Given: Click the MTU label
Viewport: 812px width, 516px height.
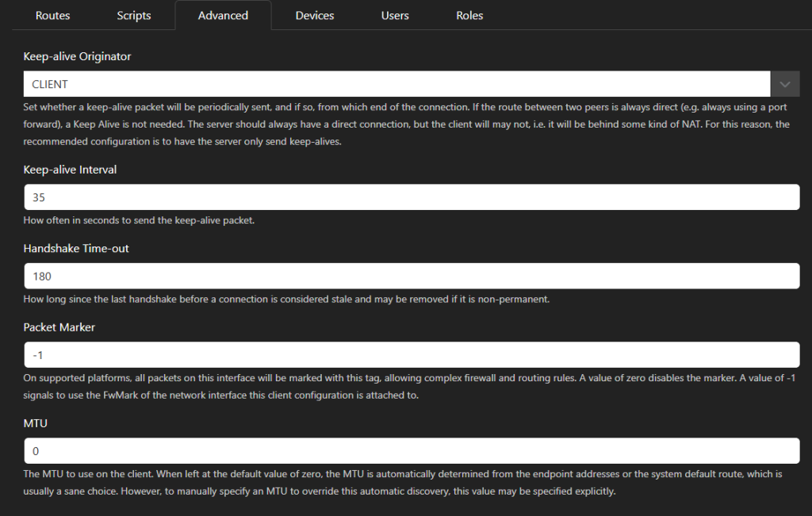Looking at the screenshot, I should [35, 423].
